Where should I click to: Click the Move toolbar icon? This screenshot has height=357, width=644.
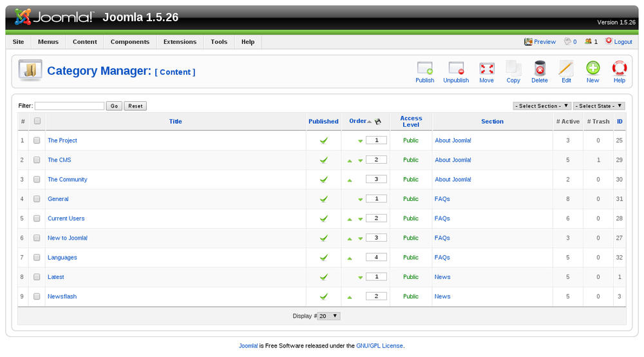486,68
